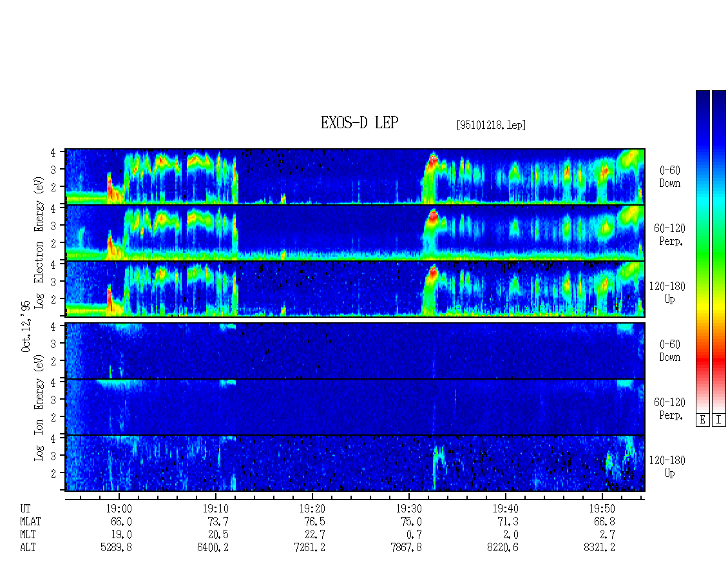
Task: Click altitude value 5289.8
Action: click(x=116, y=548)
